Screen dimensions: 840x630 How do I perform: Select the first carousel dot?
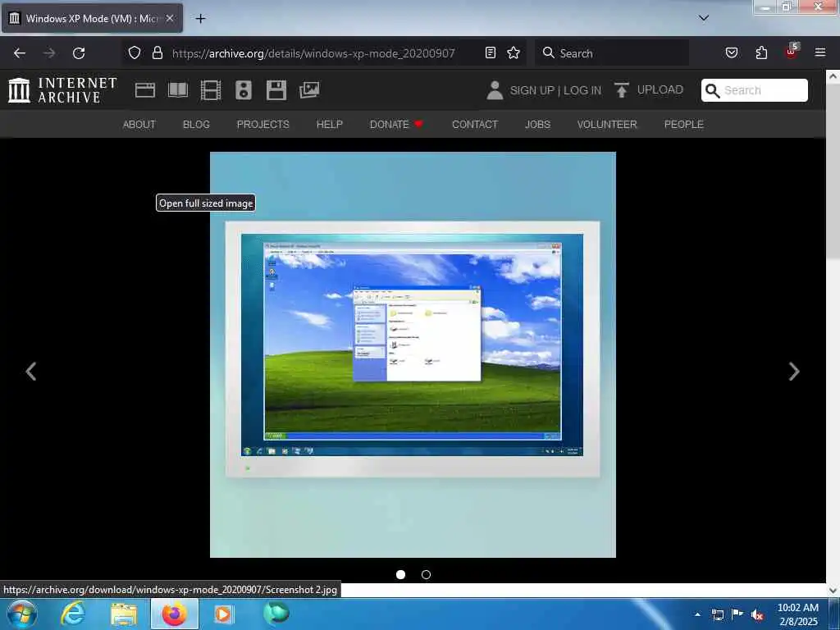(400, 574)
